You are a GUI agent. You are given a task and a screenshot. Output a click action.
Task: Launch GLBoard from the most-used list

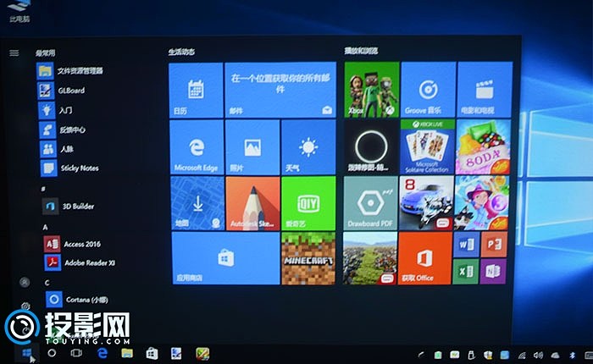coord(62,91)
